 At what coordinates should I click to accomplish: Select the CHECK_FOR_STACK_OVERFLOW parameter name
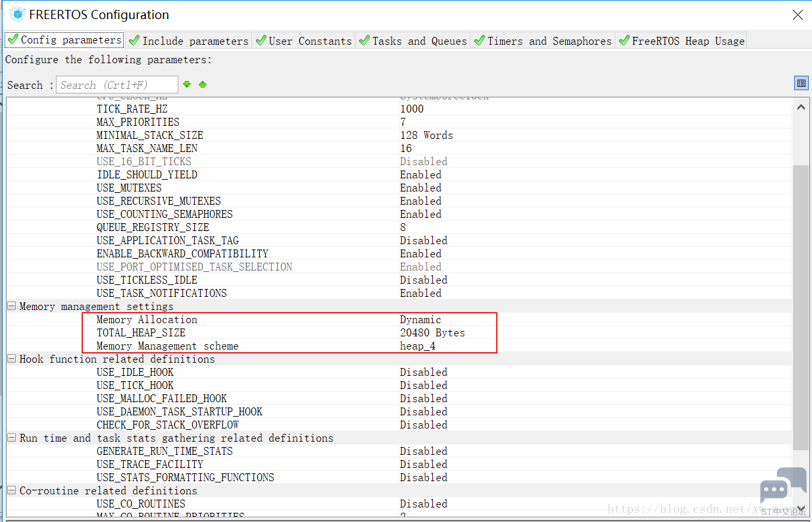coord(168,425)
